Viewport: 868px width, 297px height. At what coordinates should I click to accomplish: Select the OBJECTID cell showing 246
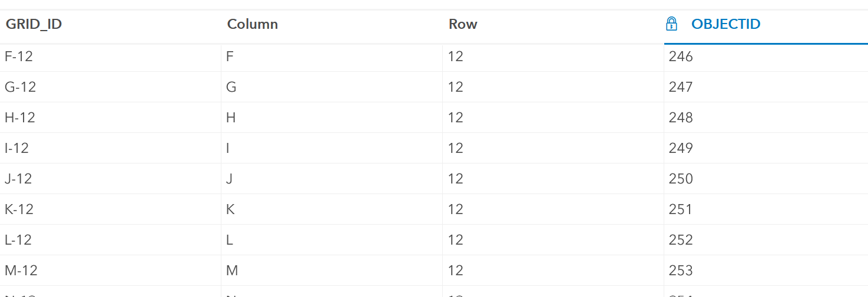coord(681,56)
